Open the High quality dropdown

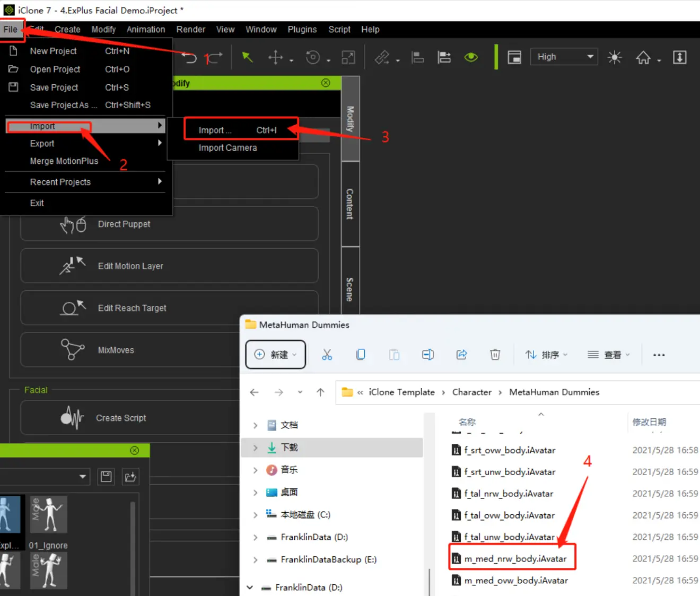click(x=564, y=57)
